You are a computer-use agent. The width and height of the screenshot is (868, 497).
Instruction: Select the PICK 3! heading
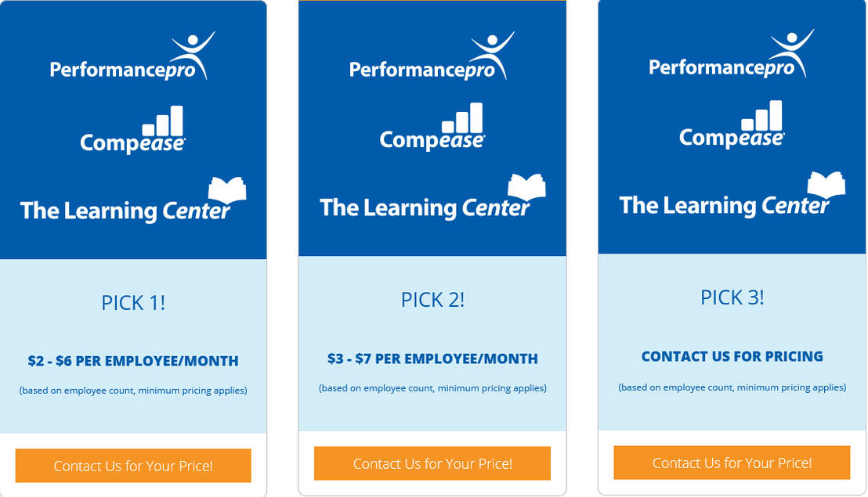pos(732,297)
